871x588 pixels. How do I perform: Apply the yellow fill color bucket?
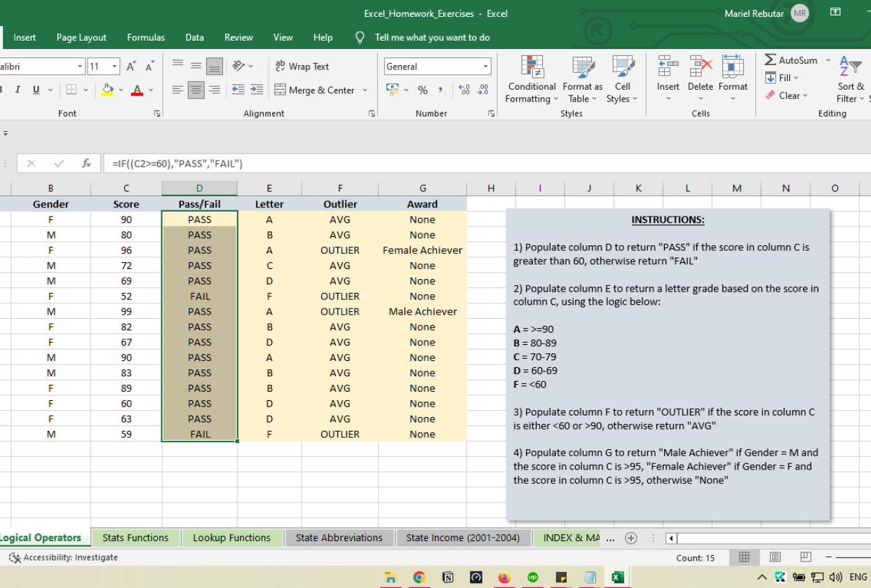tap(107, 90)
